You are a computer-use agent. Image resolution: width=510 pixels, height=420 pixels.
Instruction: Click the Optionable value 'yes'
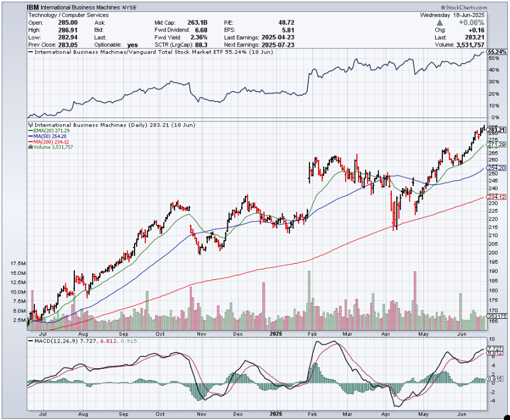pyautogui.click(x=132, y=45)
